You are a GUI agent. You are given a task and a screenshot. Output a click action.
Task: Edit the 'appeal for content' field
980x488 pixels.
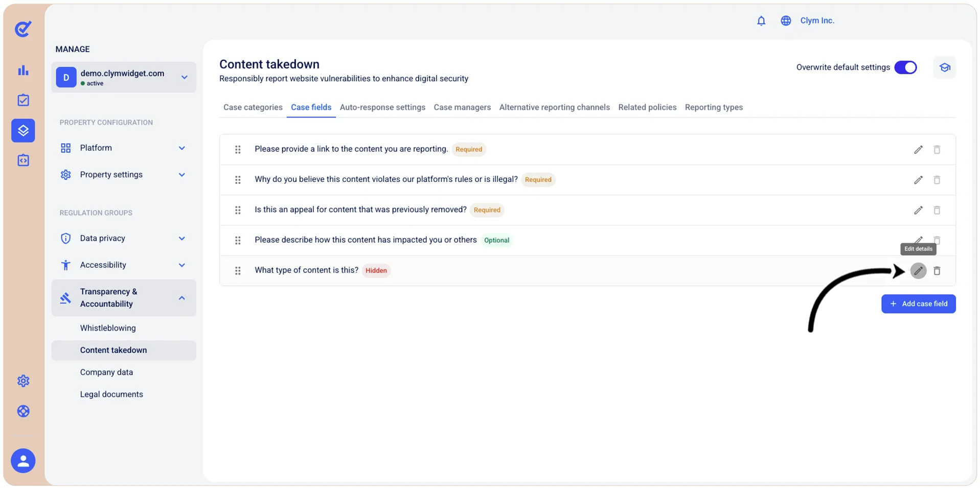click(918, 210)
